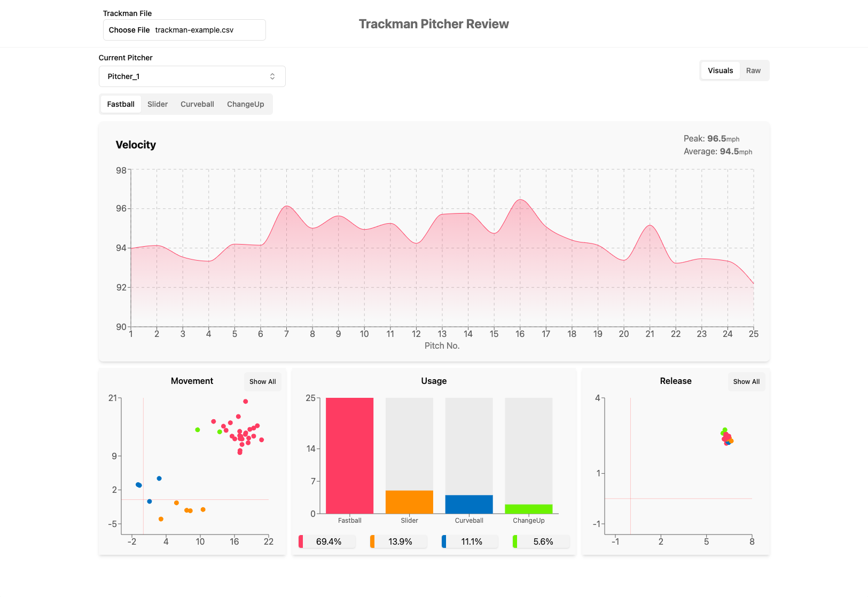Click the Fastball label under usage bar
Image resolution: width=868 pixels, height=597 pixels.
(x=350, y=521)
